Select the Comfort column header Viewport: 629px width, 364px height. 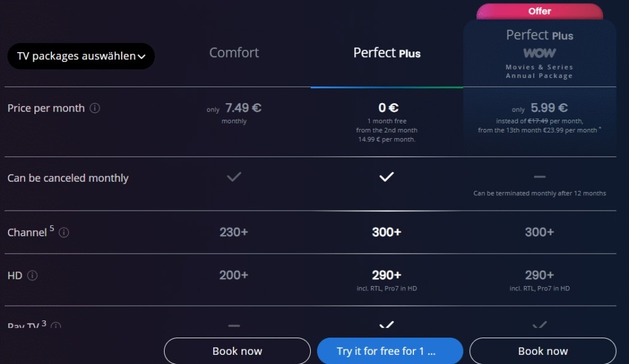click(x=233, y=53)
